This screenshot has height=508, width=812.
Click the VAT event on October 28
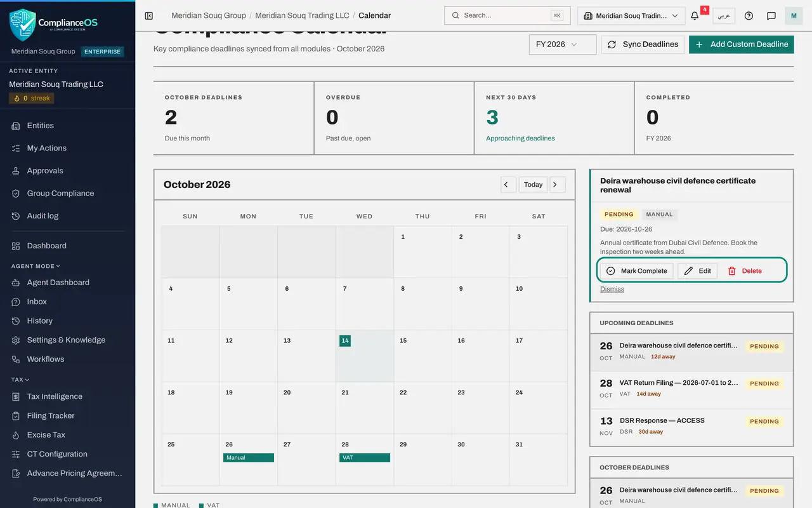[x=365, y=458]
